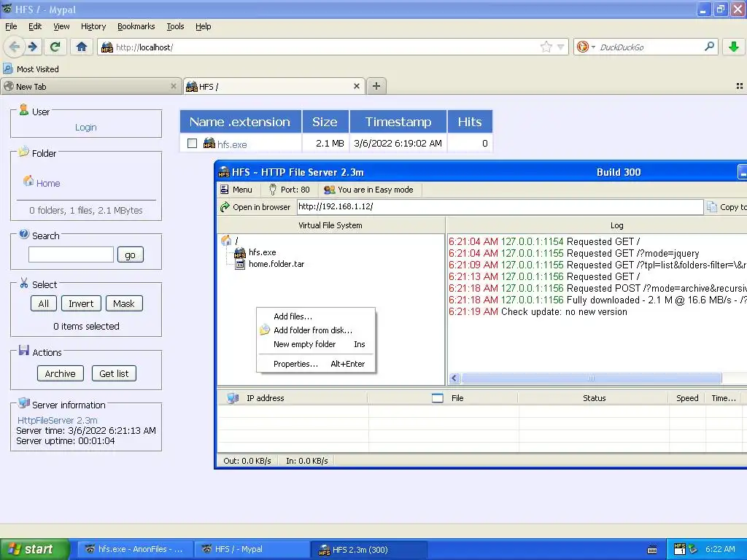Choose Add files... from context menu

click(x=317, y=316)
